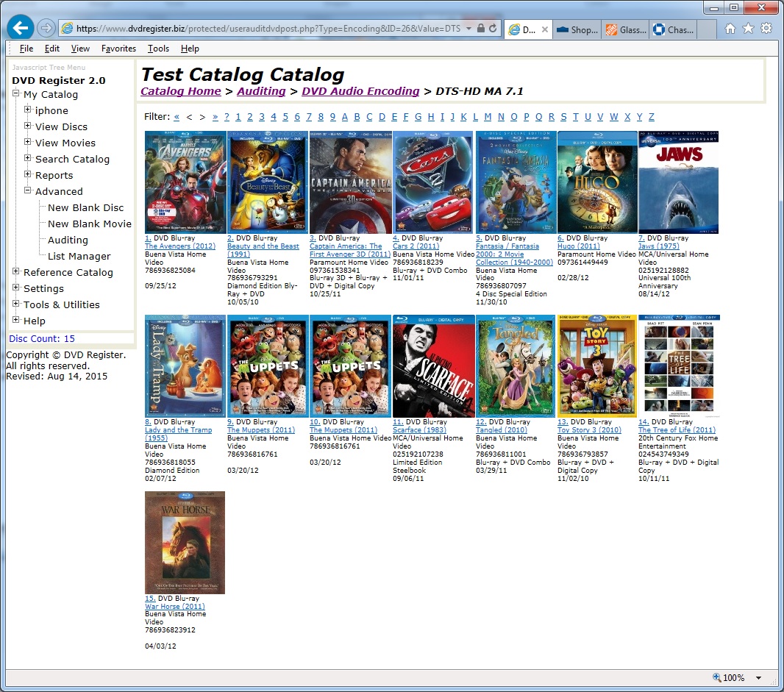Click The Avengers cover thumbnail
The image size is (784, 692).
(185, 182)
